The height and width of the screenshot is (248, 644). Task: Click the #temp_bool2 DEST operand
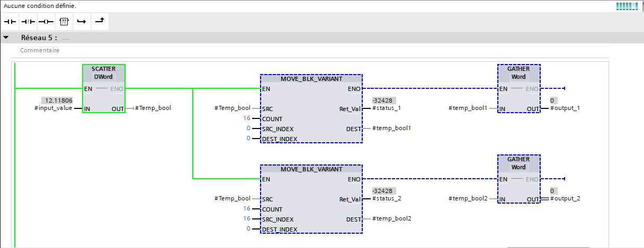click(391, 218)
